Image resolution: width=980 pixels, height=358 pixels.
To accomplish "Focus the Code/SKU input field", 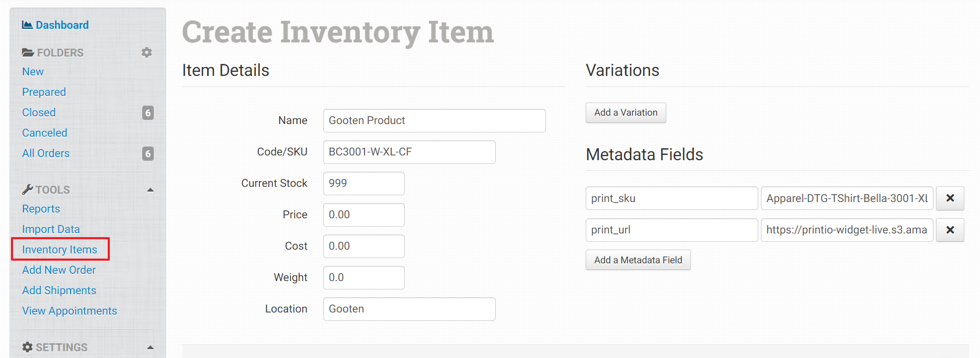I will (x=409, y=152).
